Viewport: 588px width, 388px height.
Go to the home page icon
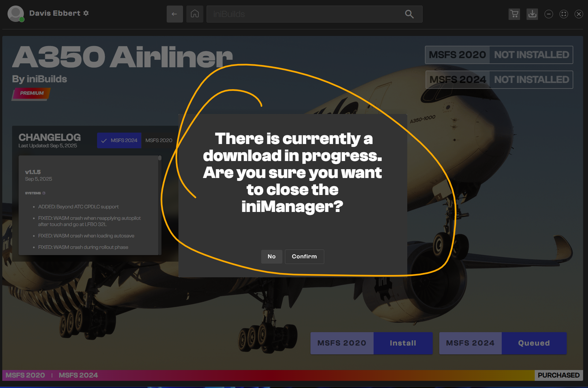click(195, 14)
